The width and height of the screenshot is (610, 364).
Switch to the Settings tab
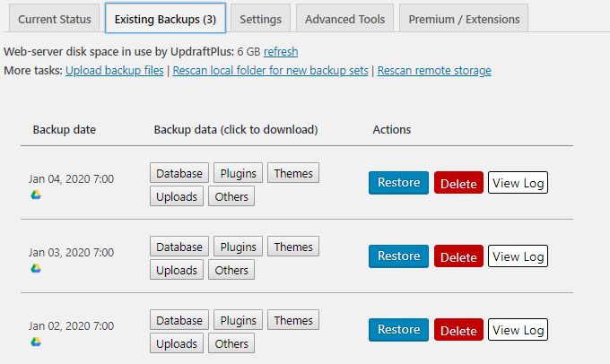(260, 19)
